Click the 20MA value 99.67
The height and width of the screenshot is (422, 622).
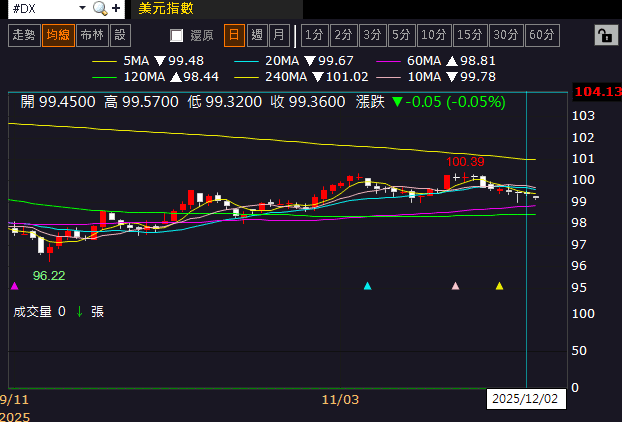click(336, 61)
